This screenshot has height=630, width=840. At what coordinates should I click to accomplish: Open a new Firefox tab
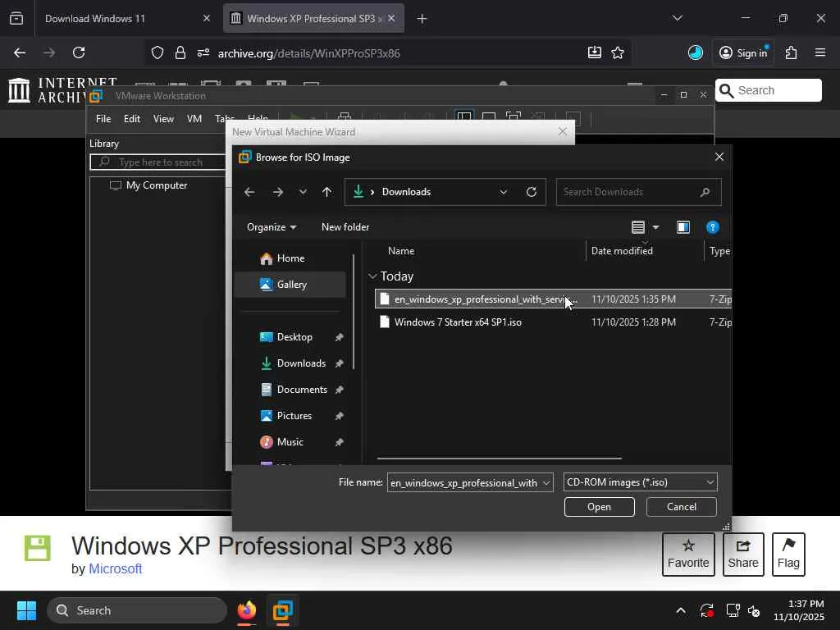[422, 19]
